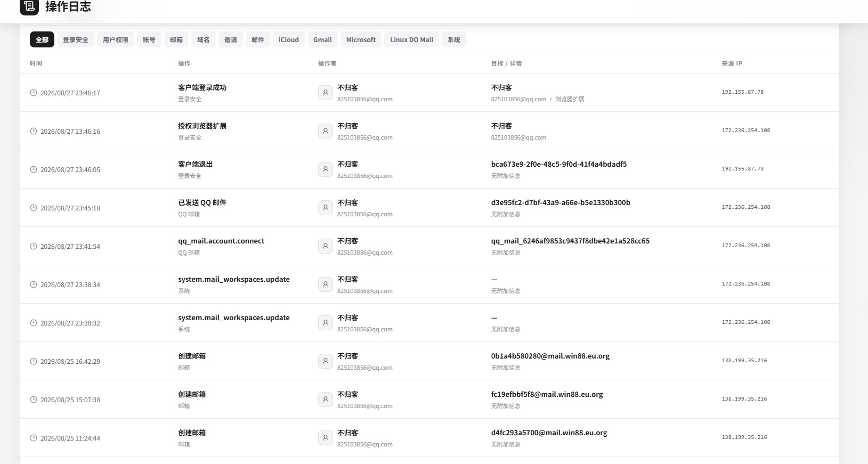The image size is (868, 464).
Task: Click the 时间 column header
Action: pos(36,63)
